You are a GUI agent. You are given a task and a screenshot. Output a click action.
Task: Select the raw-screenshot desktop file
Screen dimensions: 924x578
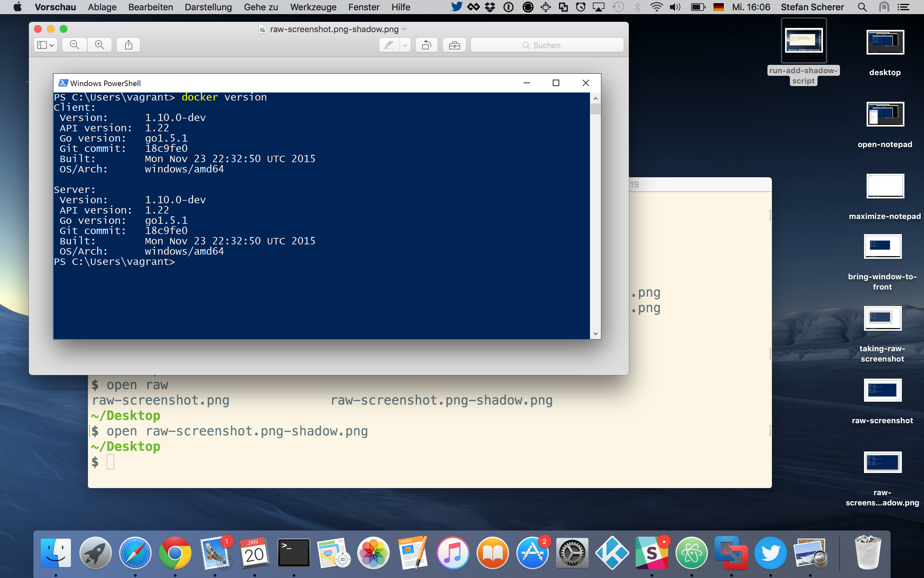click(882, 390)
